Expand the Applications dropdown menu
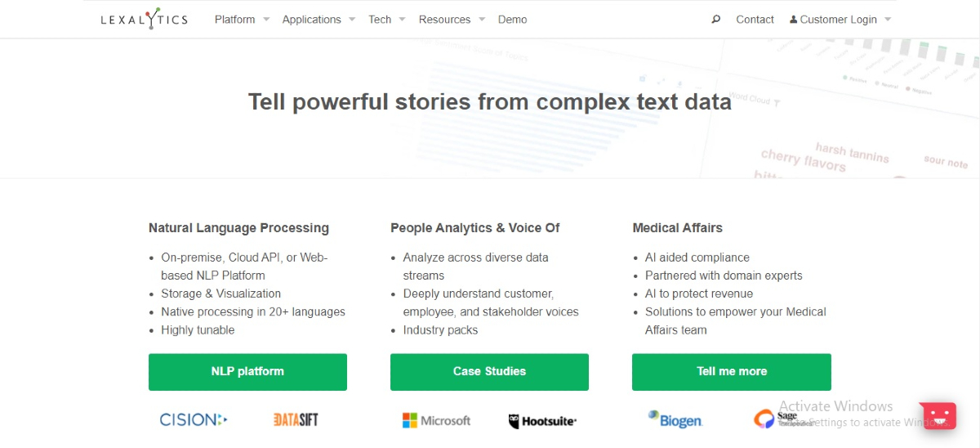 (x=318, y=20)
